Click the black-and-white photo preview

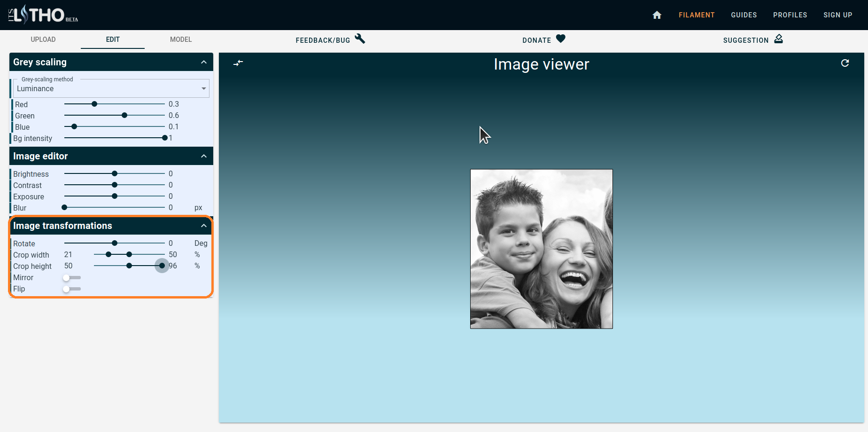[x=542, y=249]
